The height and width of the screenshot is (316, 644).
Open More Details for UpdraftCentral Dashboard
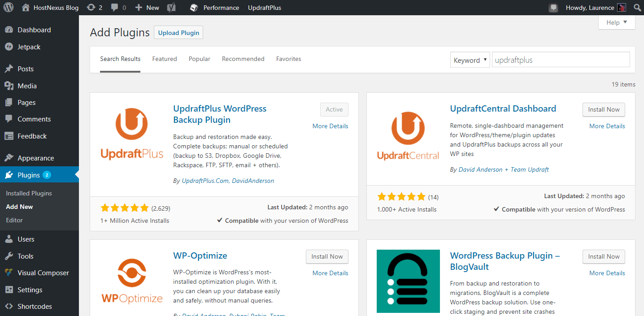click(607, 126)
